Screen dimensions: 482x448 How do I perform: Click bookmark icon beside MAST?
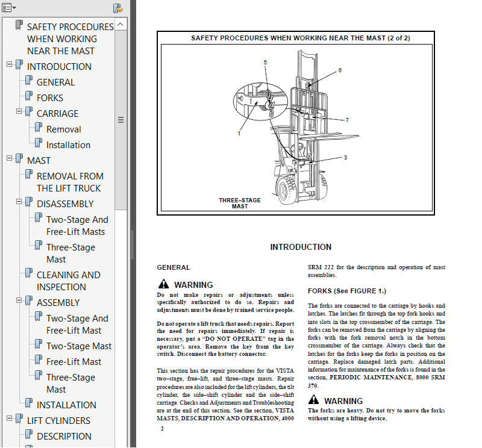click(x=19, y=158)
